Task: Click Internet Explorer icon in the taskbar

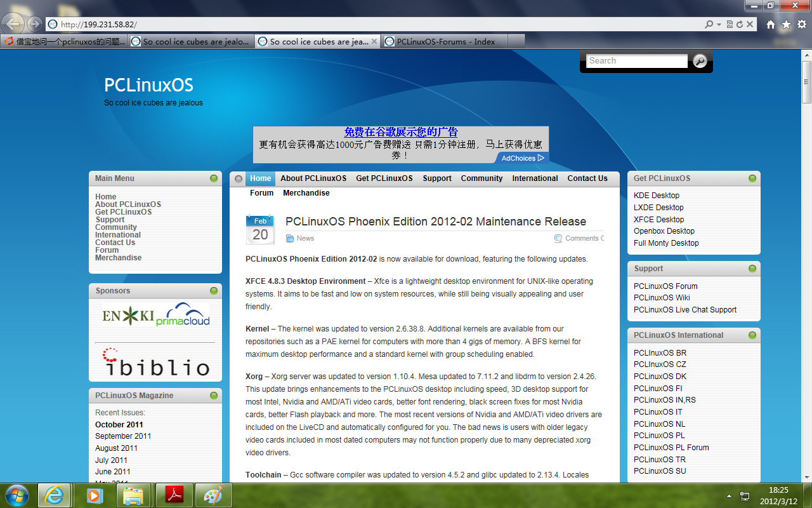Action: click(x=54, y=495)
